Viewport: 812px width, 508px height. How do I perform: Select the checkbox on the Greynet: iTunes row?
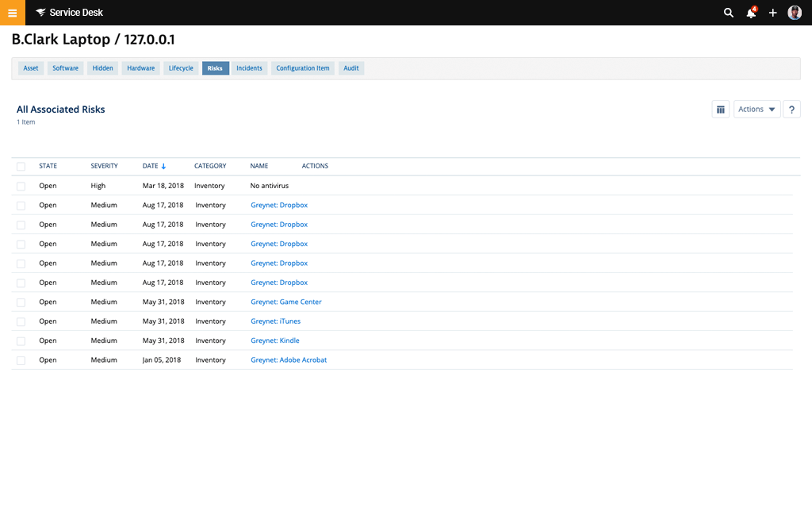point(21,321)
